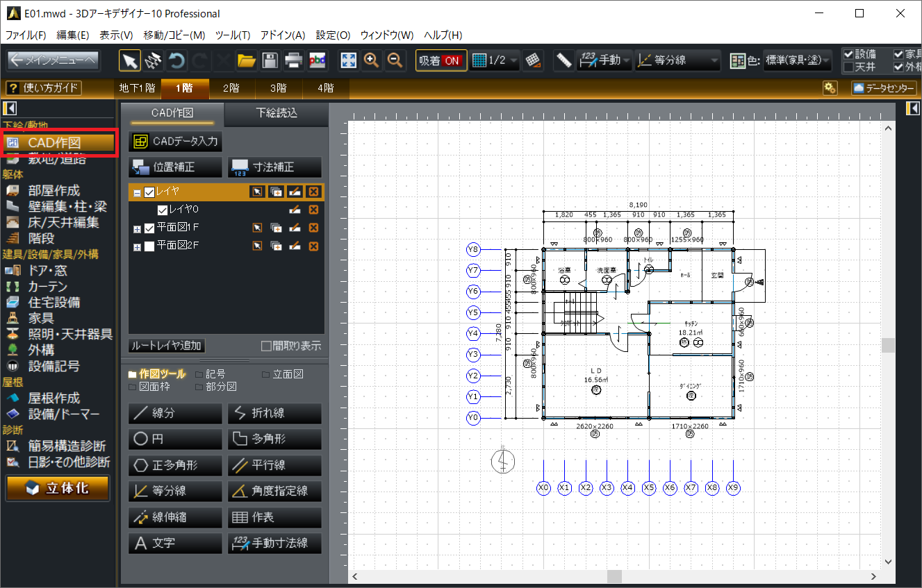Screen dimensions: 922x588
Task: Click the zoom in magnifier icon
Action: pyautogui.click(x=372, y=60)
